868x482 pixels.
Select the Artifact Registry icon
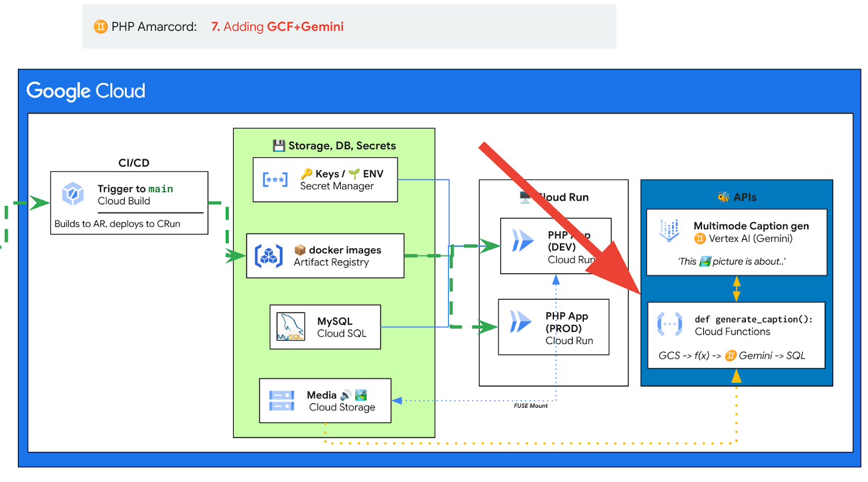click(x=269, y=256)
